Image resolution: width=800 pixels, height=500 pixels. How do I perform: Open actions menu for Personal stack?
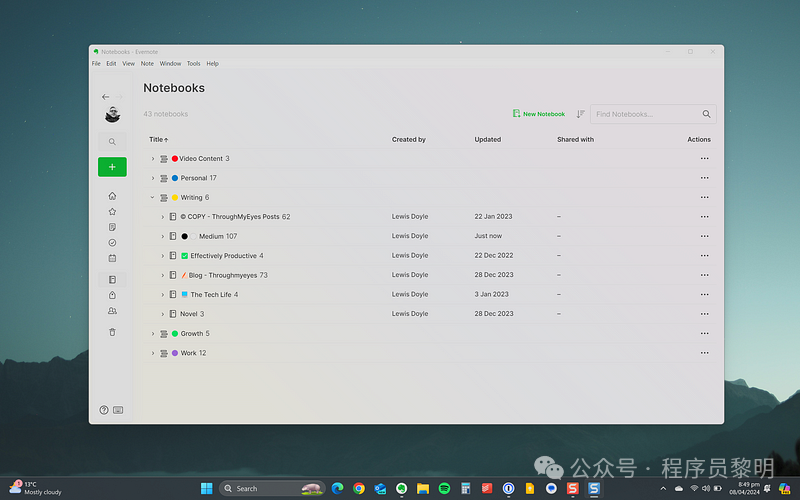click(x=704, y=178)
